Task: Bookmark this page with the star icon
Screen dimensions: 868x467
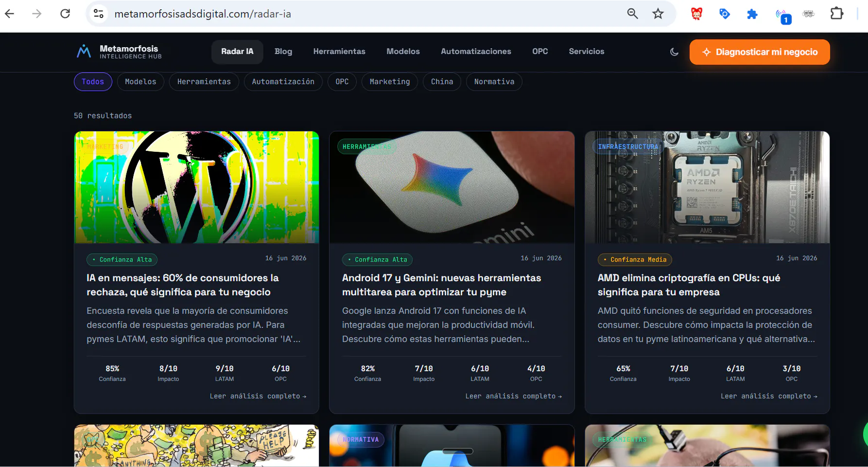Action: click(658, 14)
